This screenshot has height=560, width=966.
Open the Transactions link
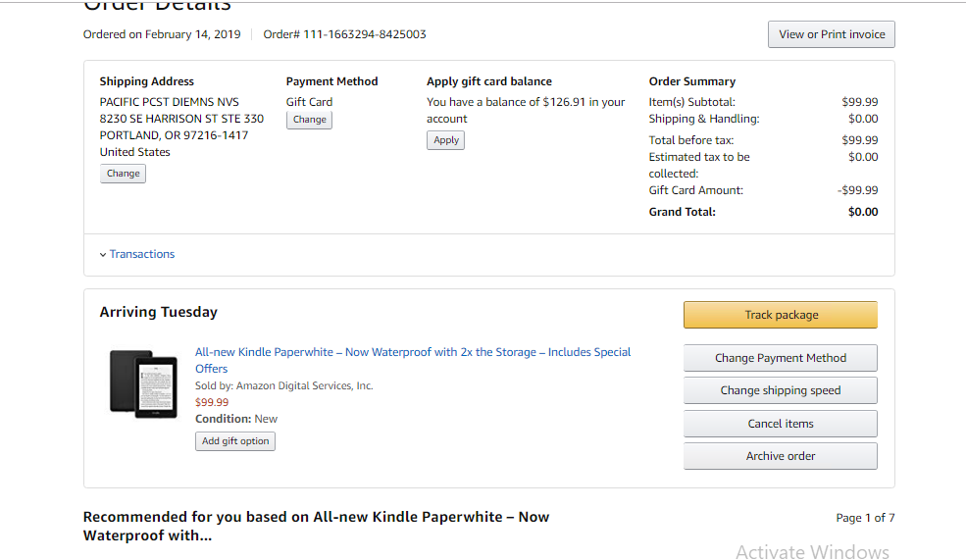pos(142,254)
